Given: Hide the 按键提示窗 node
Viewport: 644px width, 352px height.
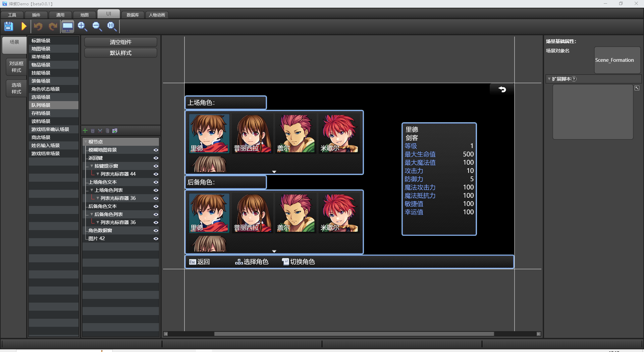Looking at the screenshot, I should click(x=156, y=166).
